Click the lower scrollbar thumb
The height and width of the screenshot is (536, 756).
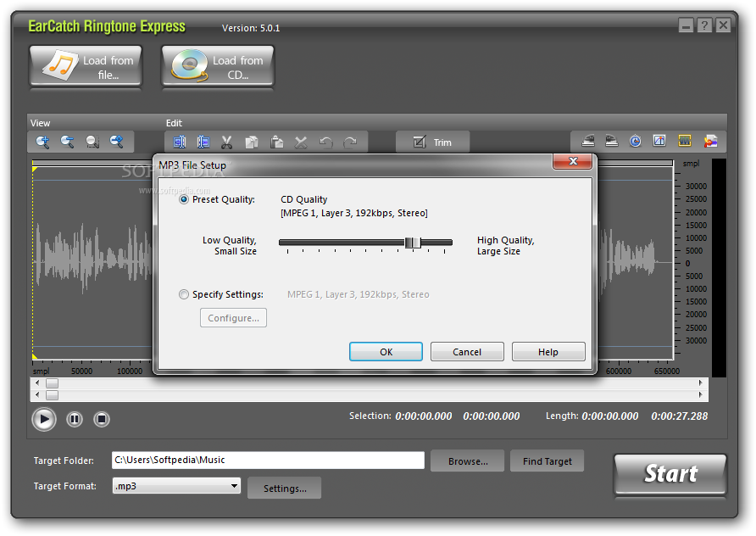tap(52, 395)
